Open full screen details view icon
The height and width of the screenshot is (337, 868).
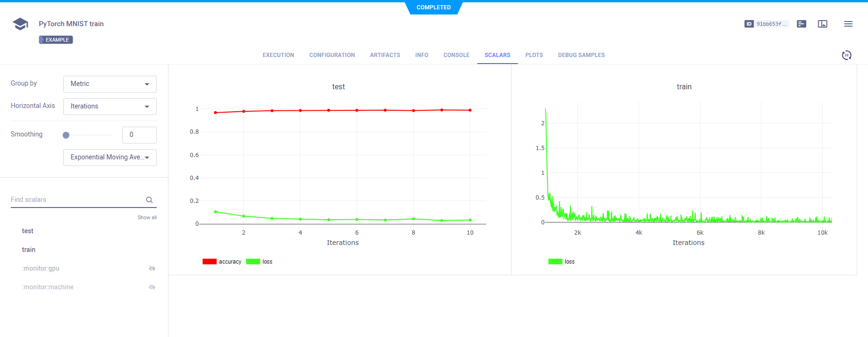(823, 24)
